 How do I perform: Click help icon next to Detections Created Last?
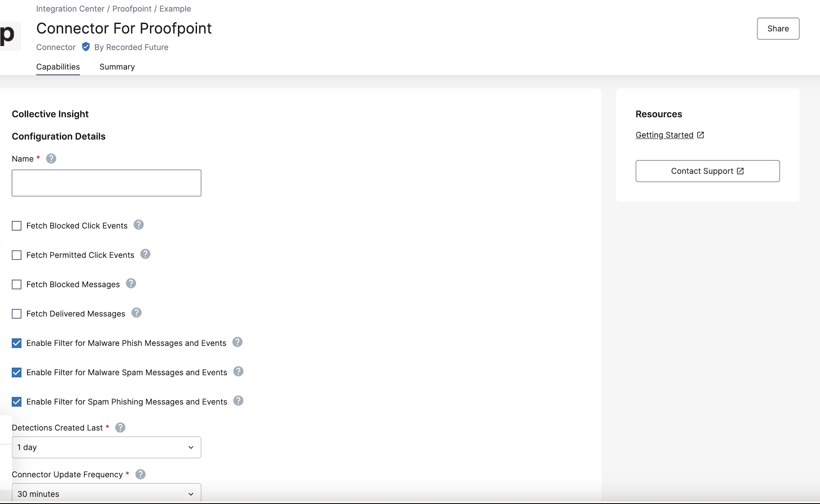click(x=120, y=427)
